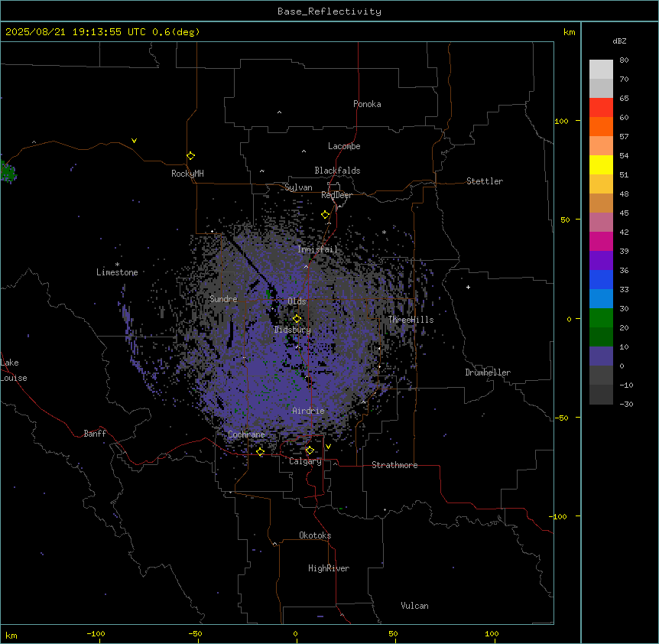
Task: Click the Drumheller city label
Action: click(488, 372)
